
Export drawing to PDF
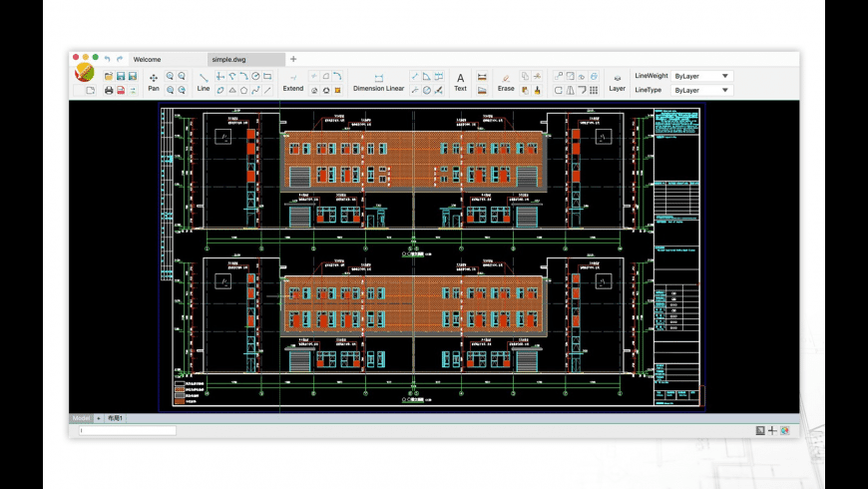pyautogui.click(x=121, y=90)
